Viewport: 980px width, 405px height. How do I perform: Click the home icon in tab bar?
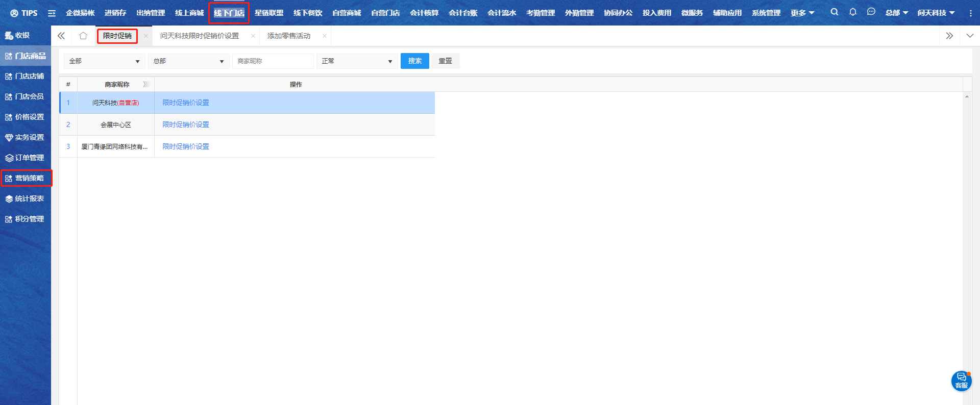point(83,36)
